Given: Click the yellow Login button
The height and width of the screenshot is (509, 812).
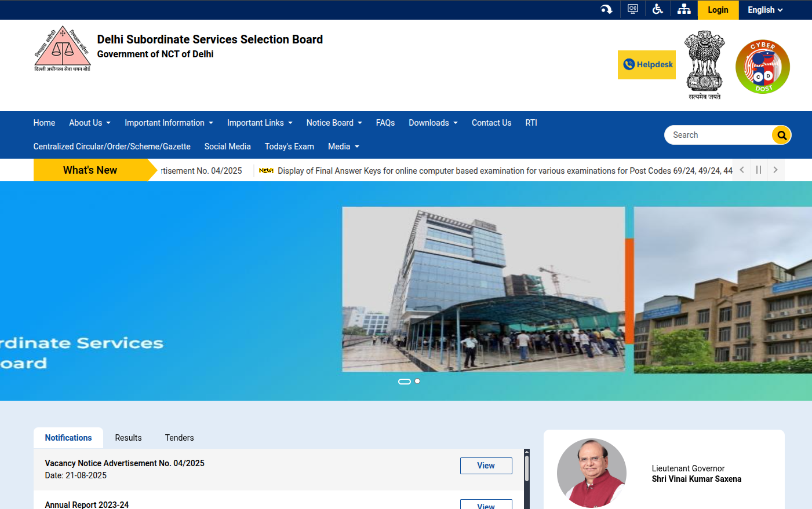Looking at the screenshot, I should pyautogui.click(x=718, y=10).
